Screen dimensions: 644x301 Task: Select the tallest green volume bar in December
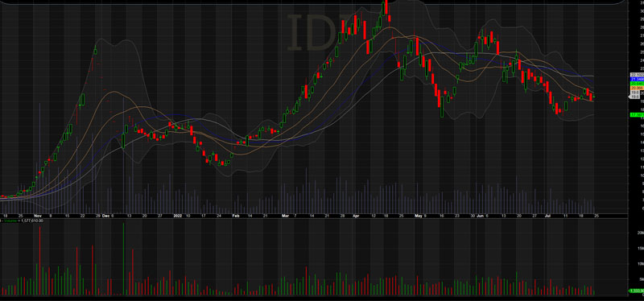coord(124,258)
